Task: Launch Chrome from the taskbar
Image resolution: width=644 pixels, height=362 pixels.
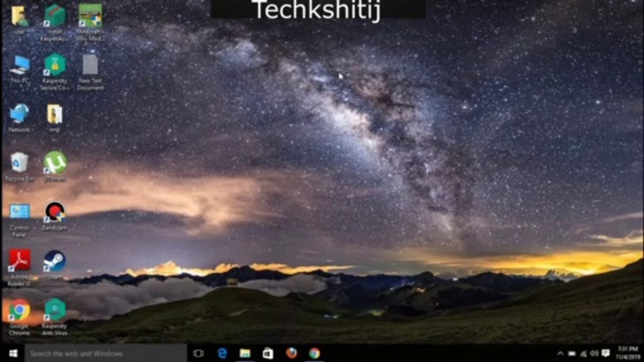Action: [314, 353]
